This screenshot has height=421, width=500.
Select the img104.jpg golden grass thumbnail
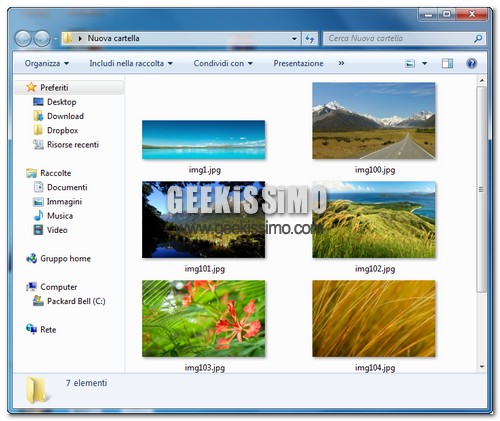(x=374, y=319)
